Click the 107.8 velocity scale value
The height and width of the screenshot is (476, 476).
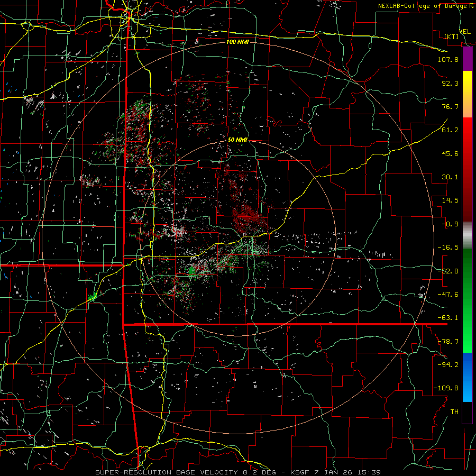[448, 59]
